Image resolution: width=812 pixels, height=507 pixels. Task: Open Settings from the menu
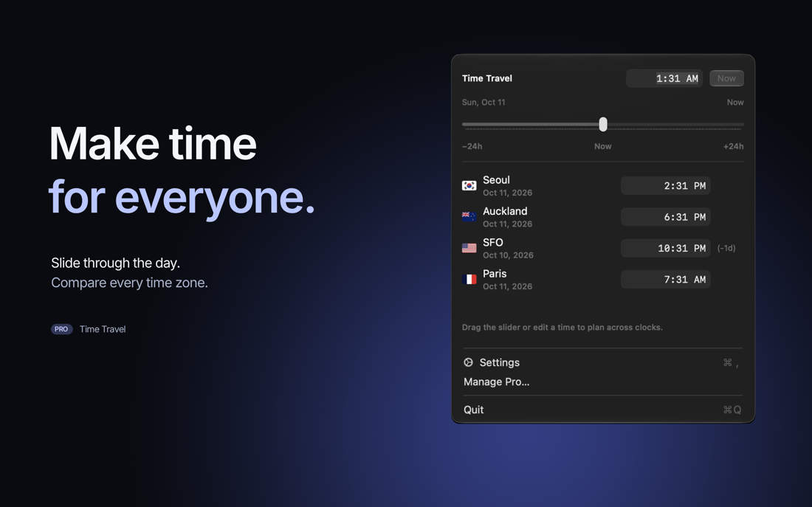603,362
